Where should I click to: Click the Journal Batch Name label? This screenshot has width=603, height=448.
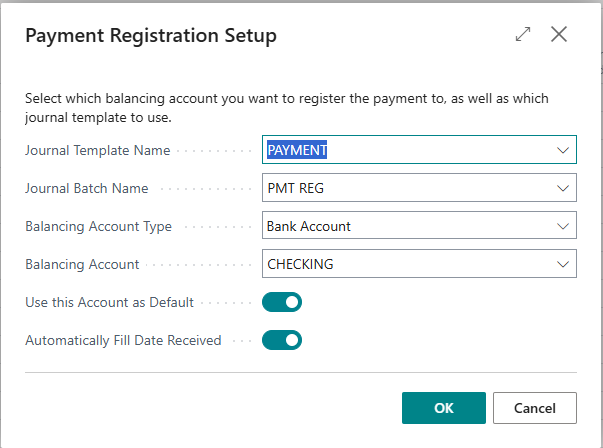click(x=87, y=188)
